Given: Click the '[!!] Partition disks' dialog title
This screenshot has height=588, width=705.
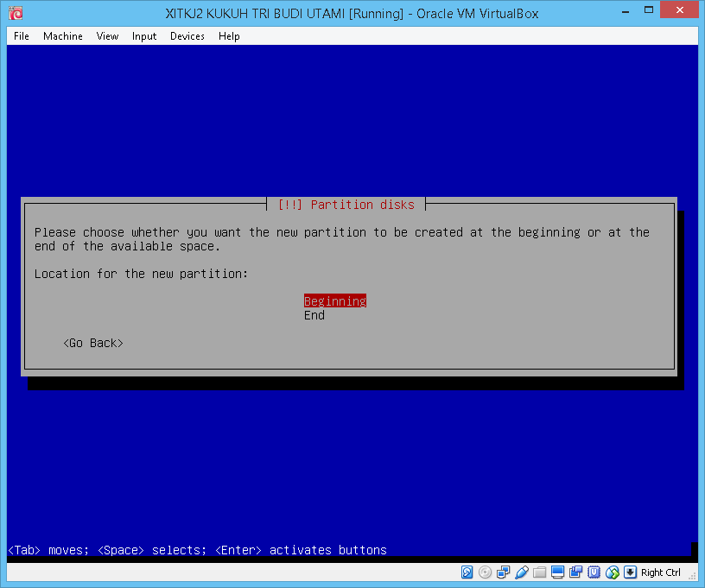Looking at the screenshot, I should pos(346,205).
